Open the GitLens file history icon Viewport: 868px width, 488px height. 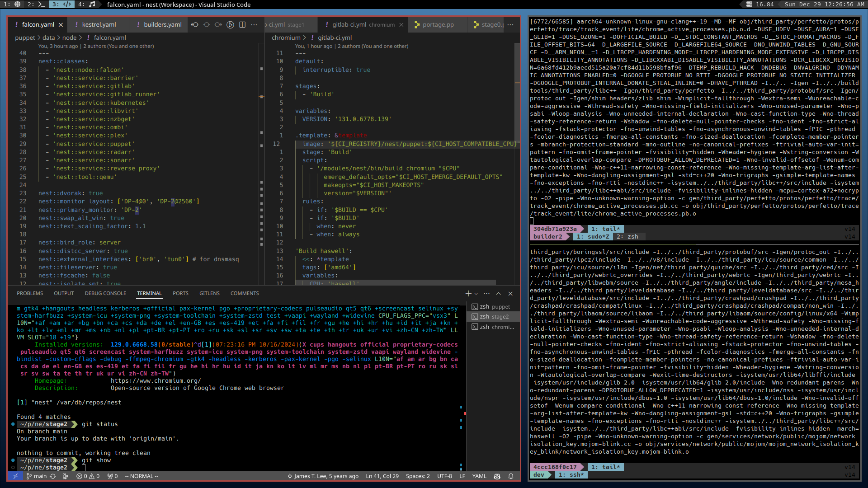tap(230, 25)
